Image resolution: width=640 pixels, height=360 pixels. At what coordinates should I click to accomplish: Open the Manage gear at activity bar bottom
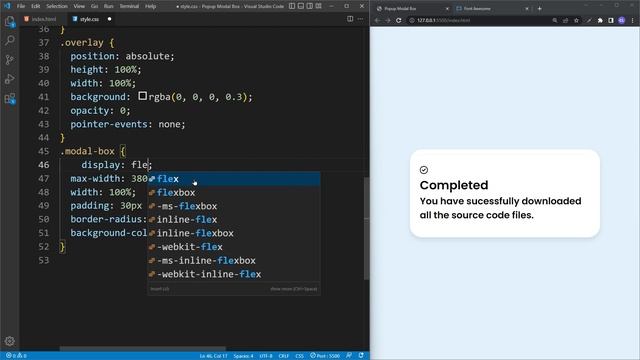pos(9,341)
